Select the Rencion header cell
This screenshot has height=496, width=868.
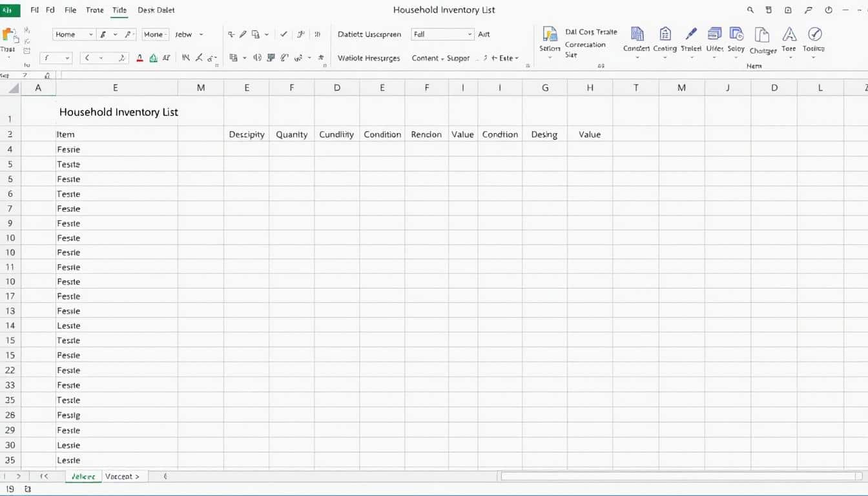426,134
